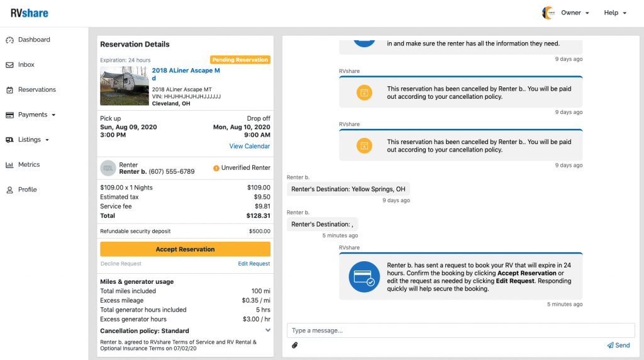Click the Miles & generator usage heading
The height and width of the screenshot is (360, 644).
pos(136,282)
